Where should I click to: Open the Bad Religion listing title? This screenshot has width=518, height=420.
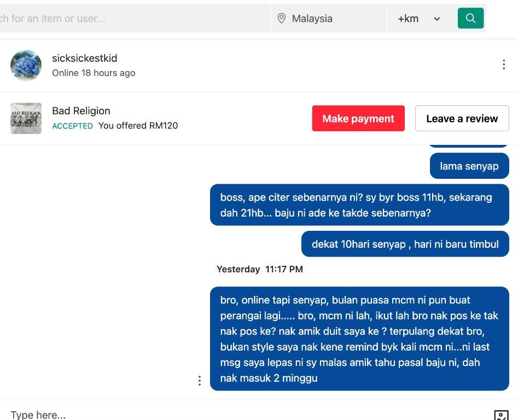(81, 110)
